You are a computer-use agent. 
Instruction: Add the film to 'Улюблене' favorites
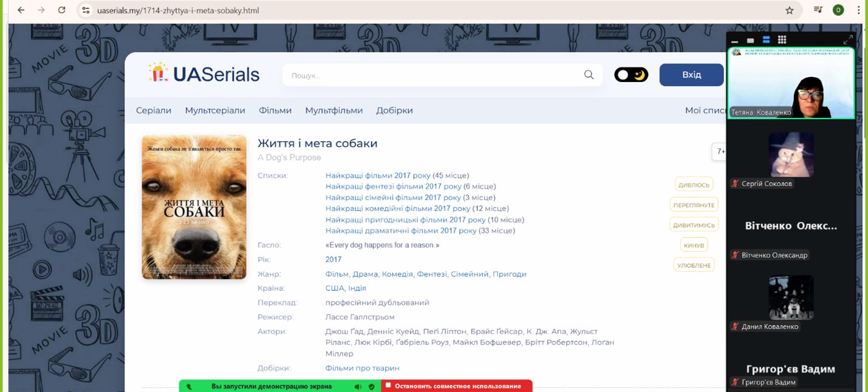(694, 266)
